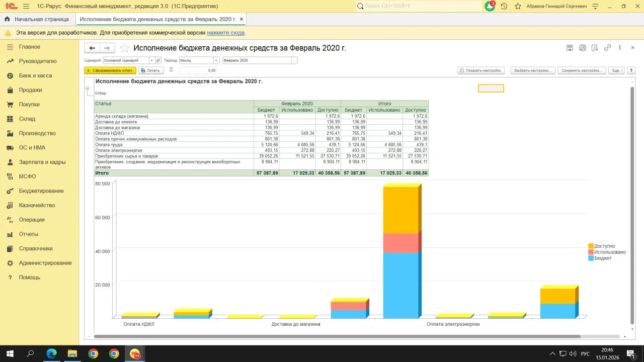Follow the нажмите сюда link
Image resolution: width=644 pixels, height=362 pixels.
tap(225, 33)
